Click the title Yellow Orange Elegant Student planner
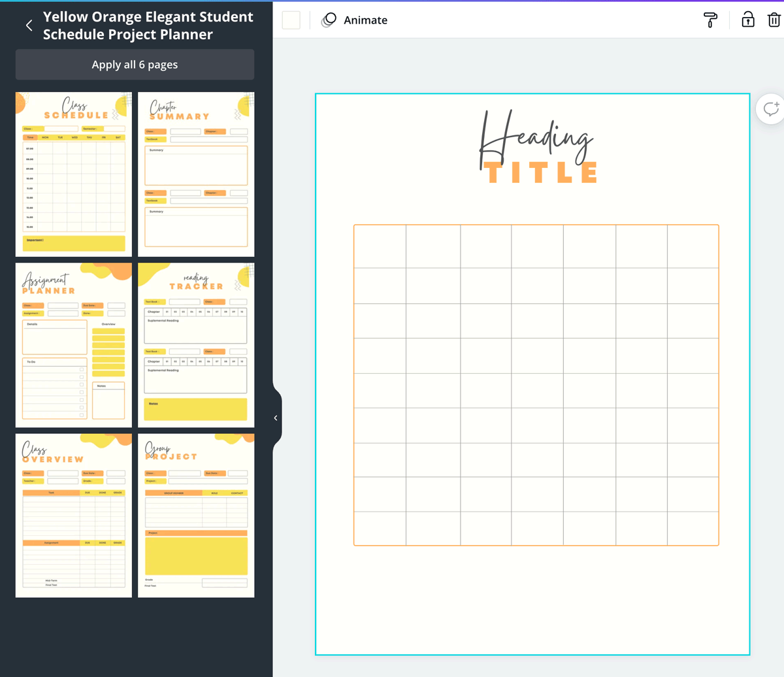This screenshot has height=677, width=784. point(147,25)
